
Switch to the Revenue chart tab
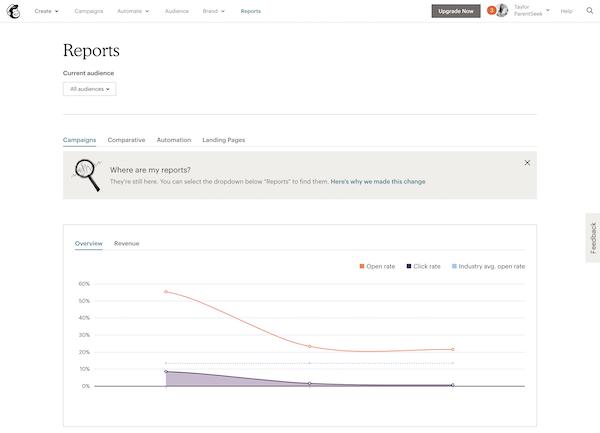click(126, 243)
